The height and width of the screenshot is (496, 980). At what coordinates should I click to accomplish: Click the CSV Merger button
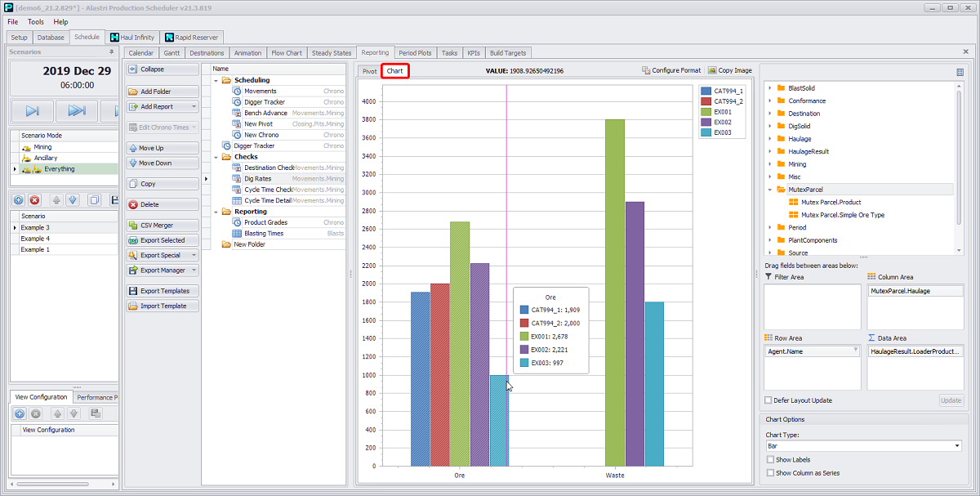[x=163, y=226]
